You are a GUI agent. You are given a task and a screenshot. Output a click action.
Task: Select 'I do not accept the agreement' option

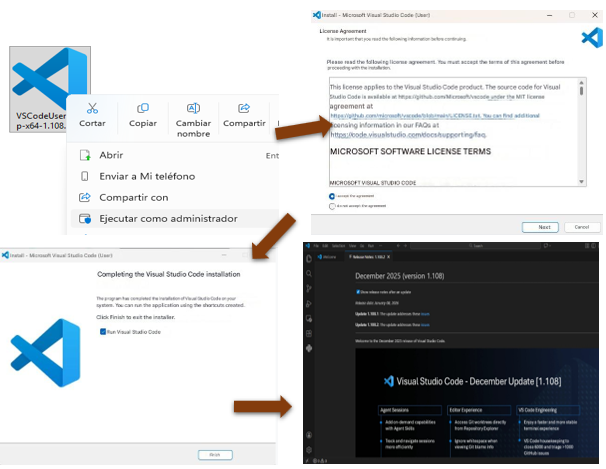[332, 206]
